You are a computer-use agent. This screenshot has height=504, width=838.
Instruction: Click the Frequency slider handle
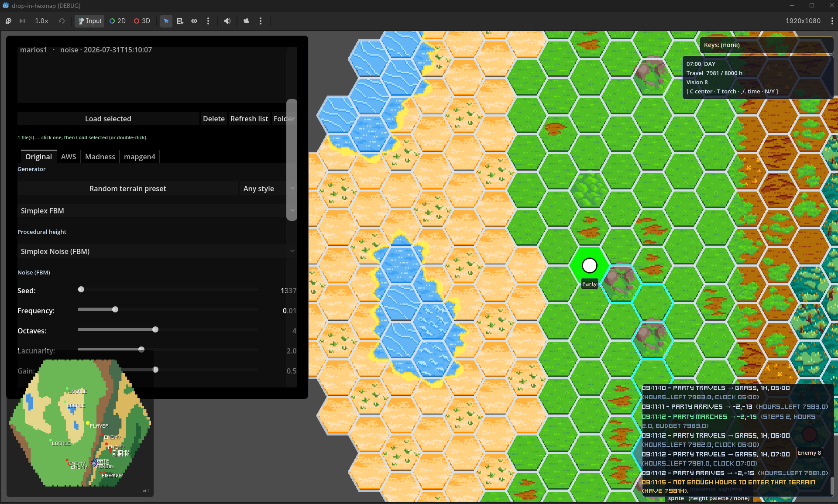pos(115,309)
